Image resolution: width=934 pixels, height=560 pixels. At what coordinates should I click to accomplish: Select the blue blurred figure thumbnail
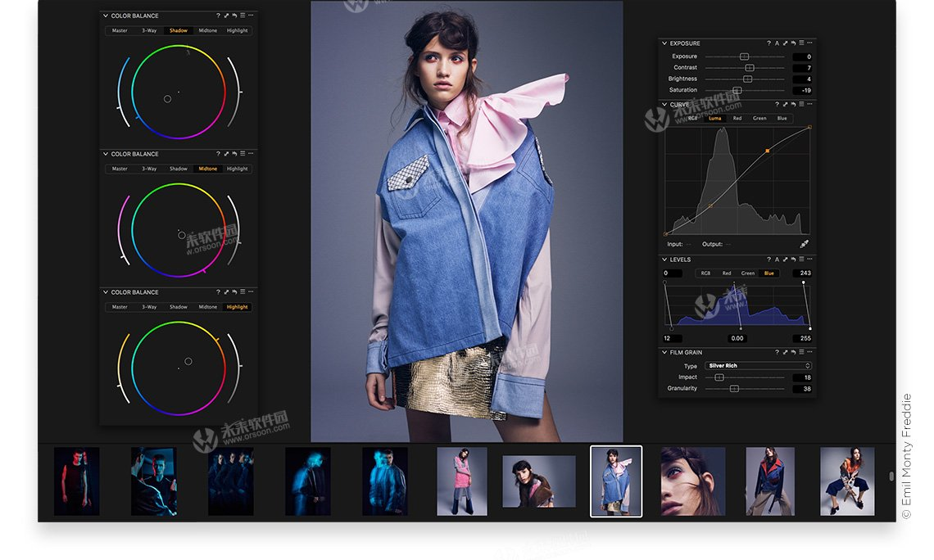click(308, 481)
